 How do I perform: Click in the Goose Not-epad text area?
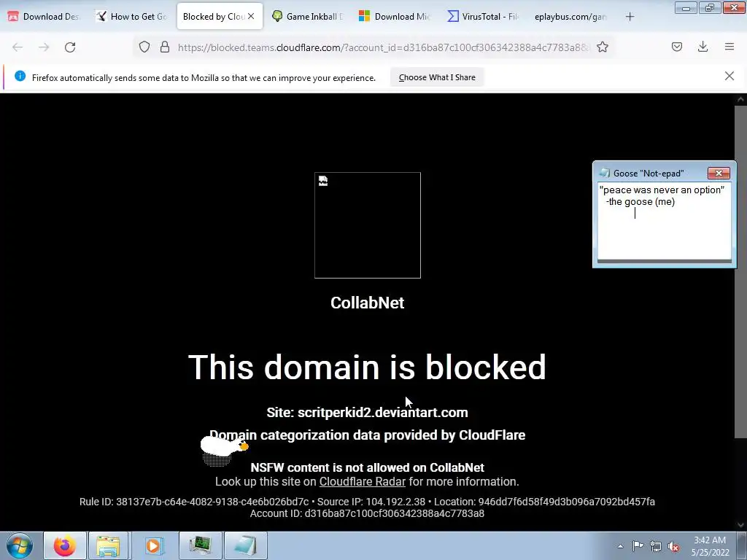tap(664, 221)
